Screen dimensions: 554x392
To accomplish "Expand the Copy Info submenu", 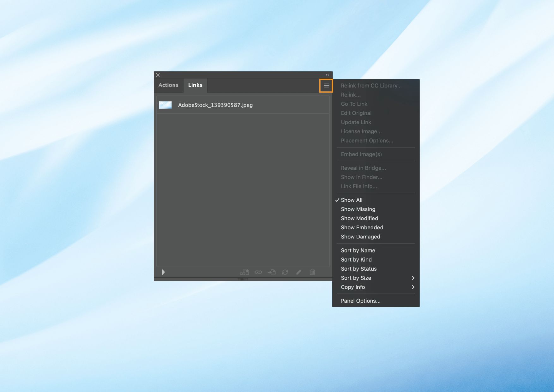I will coord(376,287).
